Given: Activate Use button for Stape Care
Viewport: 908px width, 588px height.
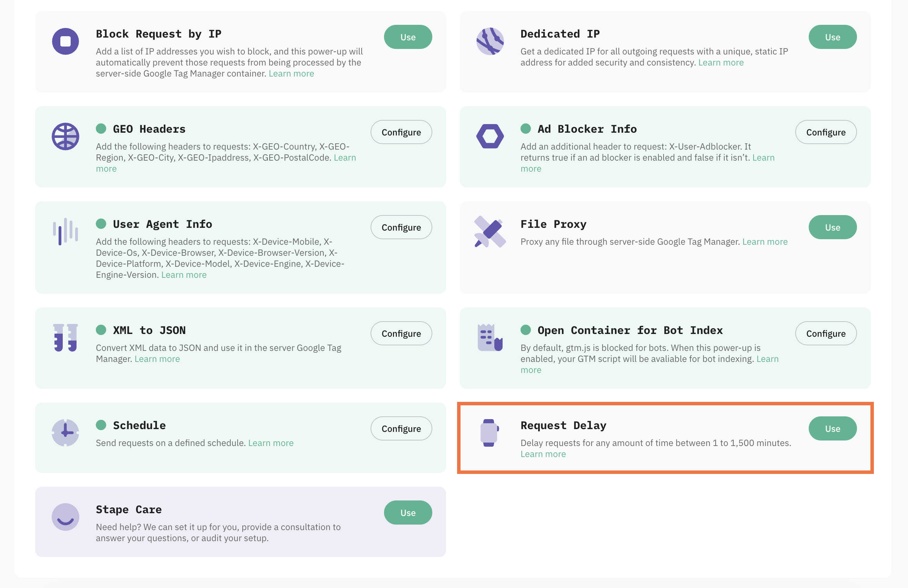Looking at the screenshot, I should [408, 513].
